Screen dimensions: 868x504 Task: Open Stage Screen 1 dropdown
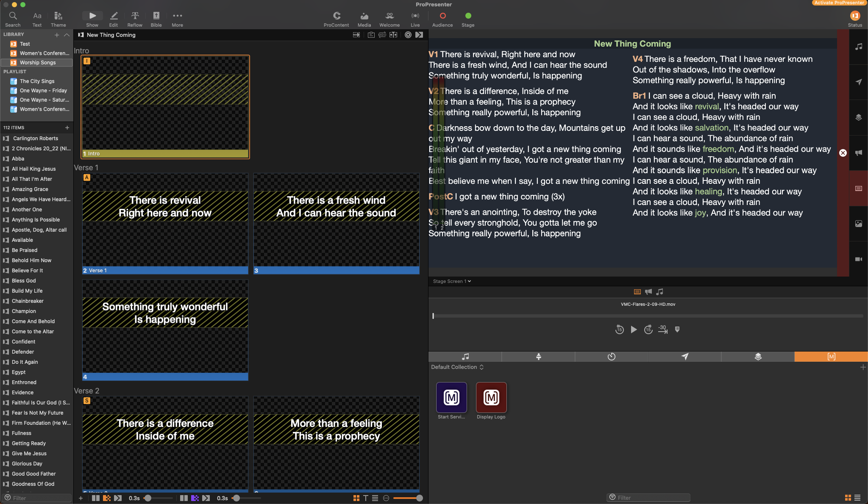452,281
